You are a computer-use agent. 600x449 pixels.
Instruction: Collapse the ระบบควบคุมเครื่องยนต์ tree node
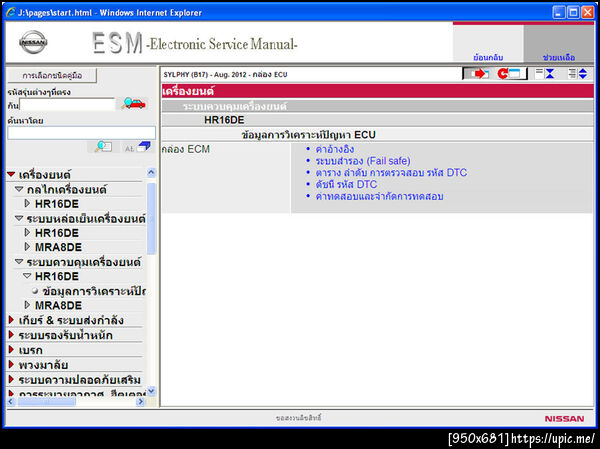point(19,262)
